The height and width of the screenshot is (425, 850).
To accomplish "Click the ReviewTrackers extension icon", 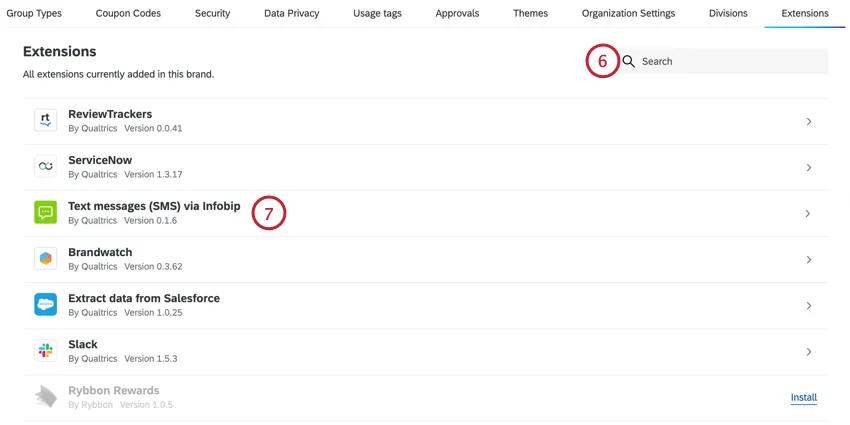I will click(45, 121).
